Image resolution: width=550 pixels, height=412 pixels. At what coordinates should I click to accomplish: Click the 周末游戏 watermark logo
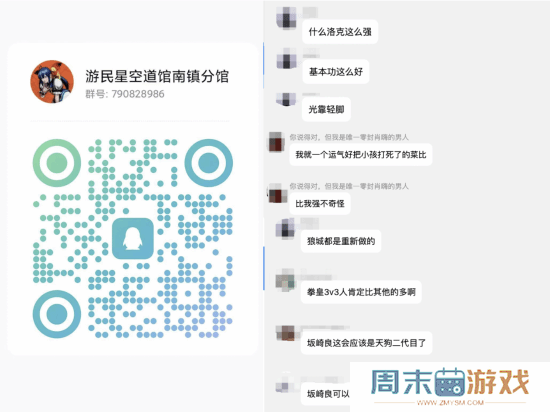tap(450, 381)
